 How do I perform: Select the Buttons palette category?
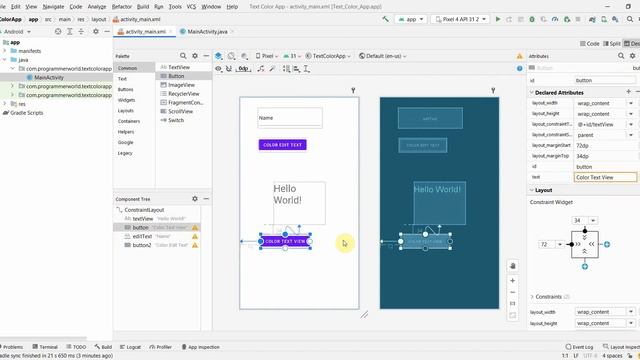[126, 89]
